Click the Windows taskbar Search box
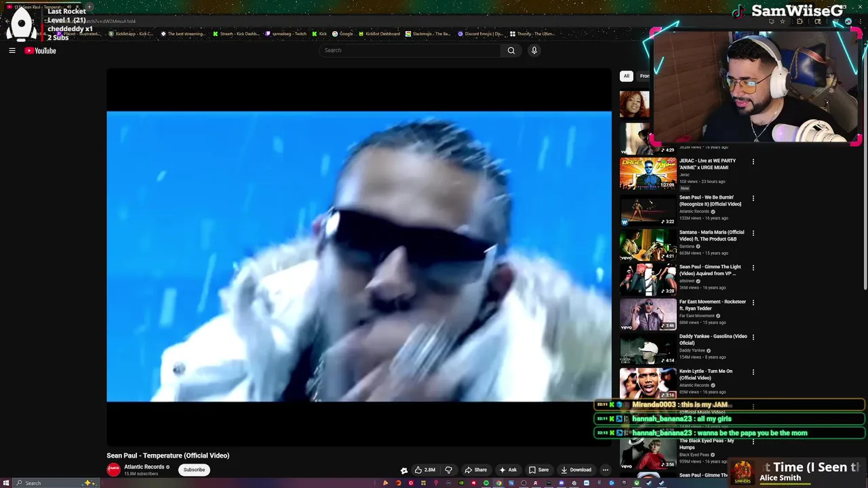The height and width of the screenshot is (488, 868). click(56, 483)
